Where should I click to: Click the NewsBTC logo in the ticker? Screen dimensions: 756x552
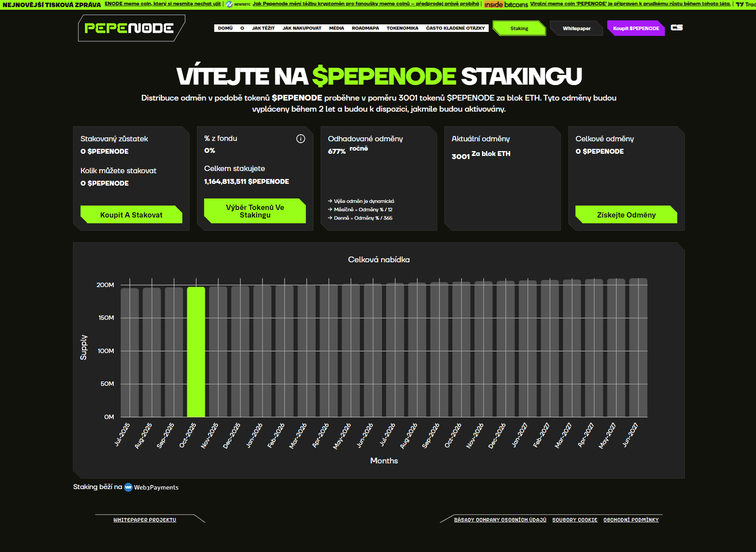coord(239,4)
